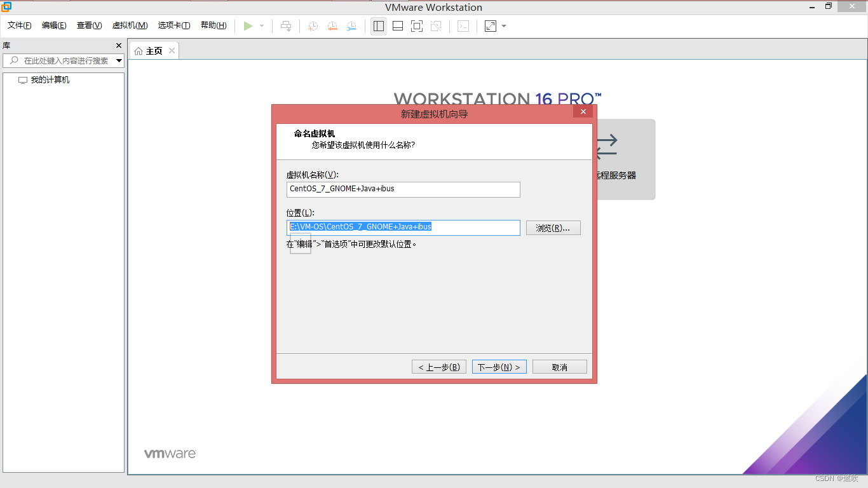
Task: Click the 下一步(N) next button
Action: [499, 367]
